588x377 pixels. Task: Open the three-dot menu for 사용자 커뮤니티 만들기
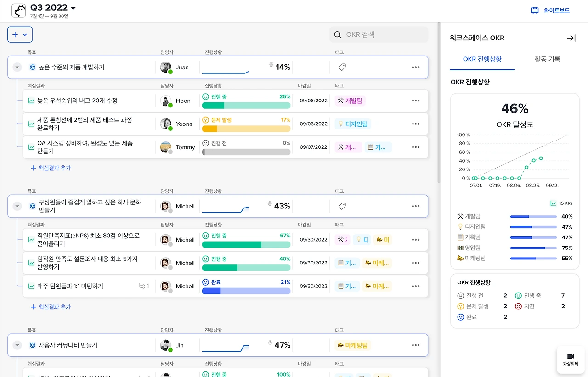[416, 345]
